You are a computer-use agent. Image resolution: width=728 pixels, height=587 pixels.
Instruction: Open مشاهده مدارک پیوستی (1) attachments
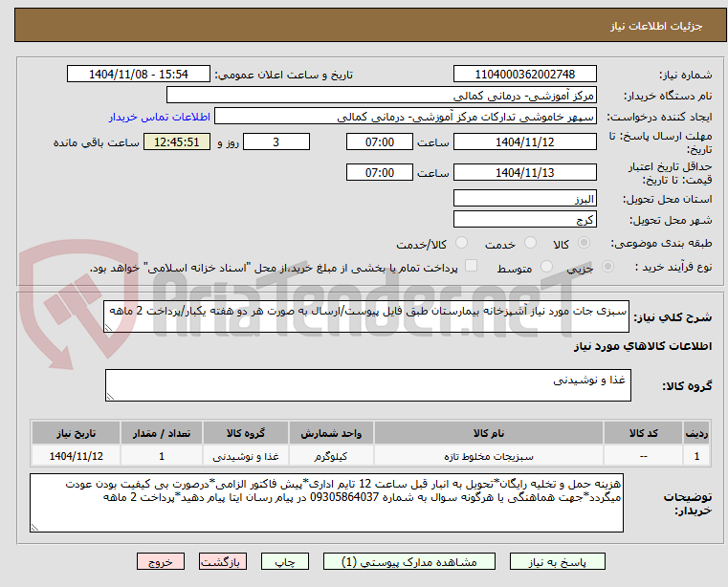tap(409, 561)
